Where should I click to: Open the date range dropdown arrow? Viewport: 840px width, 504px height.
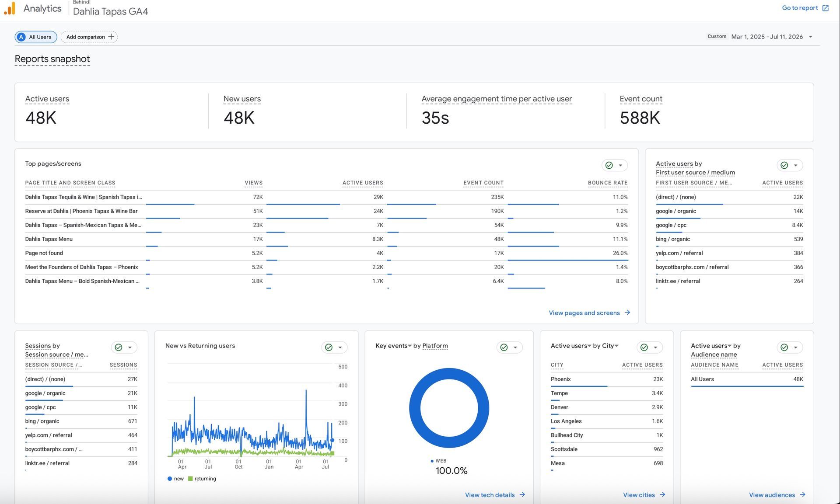(x=810, y=37)
